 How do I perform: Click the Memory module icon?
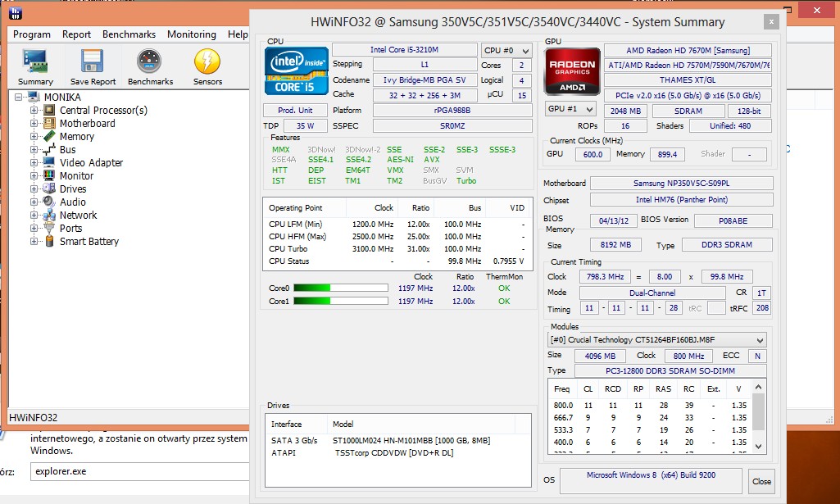[x=49, y=136]
